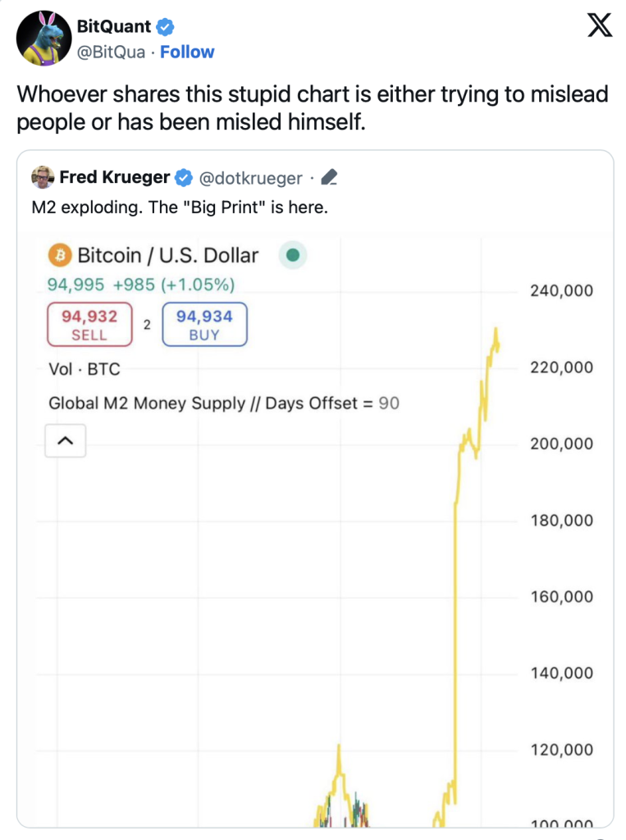Follow the BitQuant account
The image size is (626, 840).
tap(187, 52)
